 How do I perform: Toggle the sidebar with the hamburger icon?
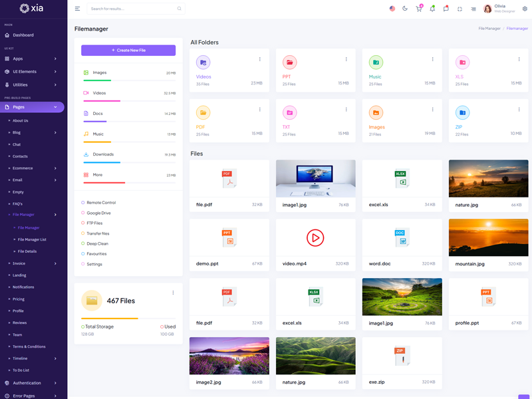(x=77, y=9)
